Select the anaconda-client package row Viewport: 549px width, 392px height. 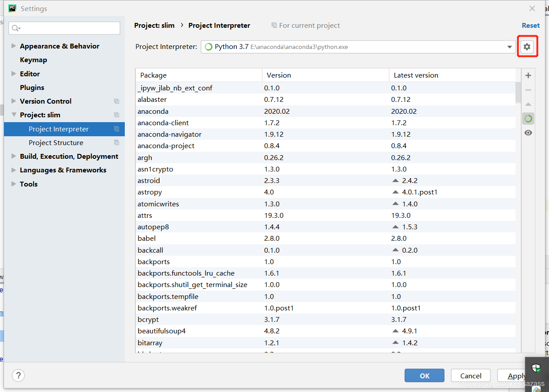(x=325, y=123)
